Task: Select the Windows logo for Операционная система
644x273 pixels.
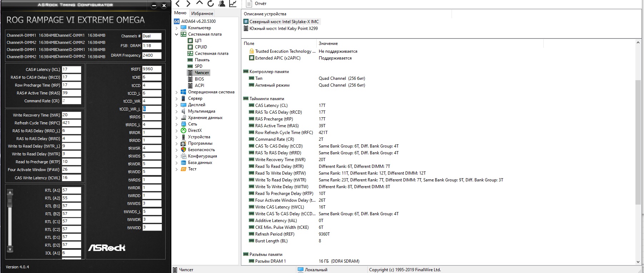Action: pos(183,92)
